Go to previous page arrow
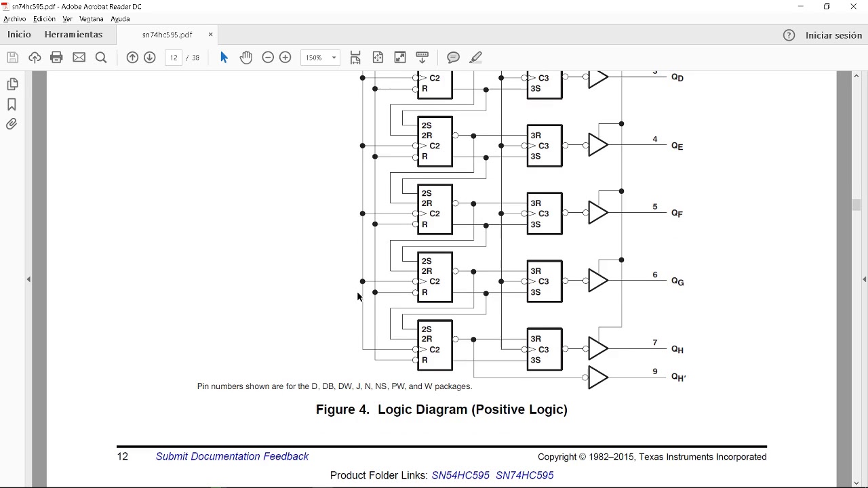 click(132, 58)
